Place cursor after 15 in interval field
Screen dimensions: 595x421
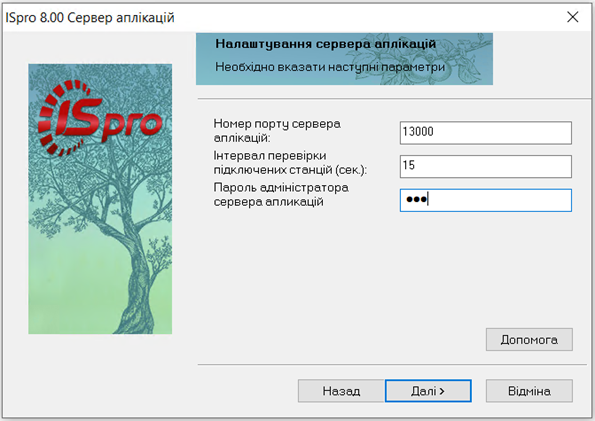pos(416,165)
